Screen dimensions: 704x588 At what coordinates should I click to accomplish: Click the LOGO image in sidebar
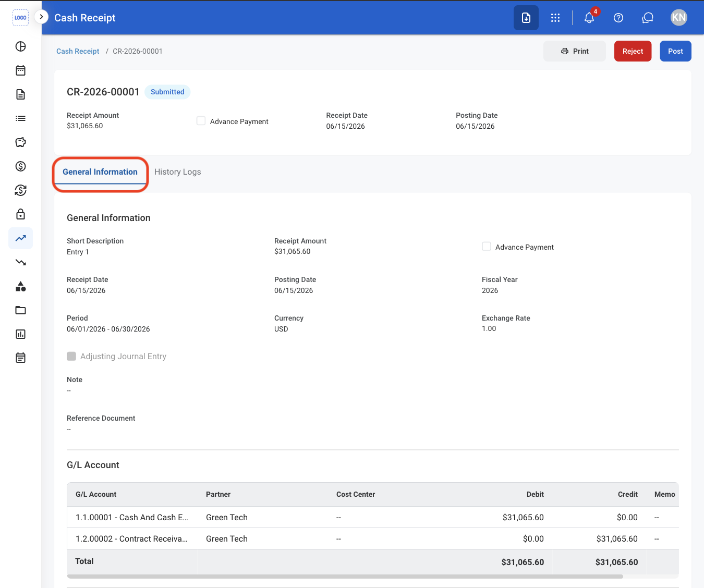pos(20,18)
